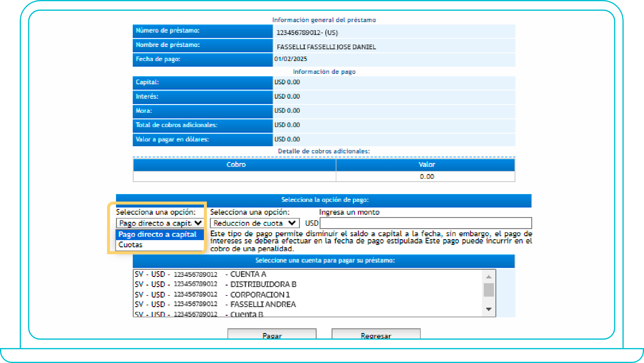
Task: Click the chevron on 'Pago directo a capital' dropdown
Action: (x=198, y=223)
